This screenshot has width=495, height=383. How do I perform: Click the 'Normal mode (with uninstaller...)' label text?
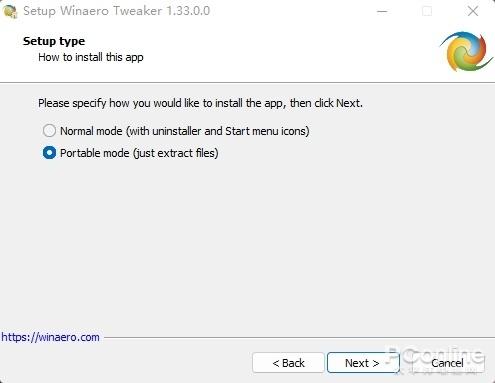[x=185, y=131]
